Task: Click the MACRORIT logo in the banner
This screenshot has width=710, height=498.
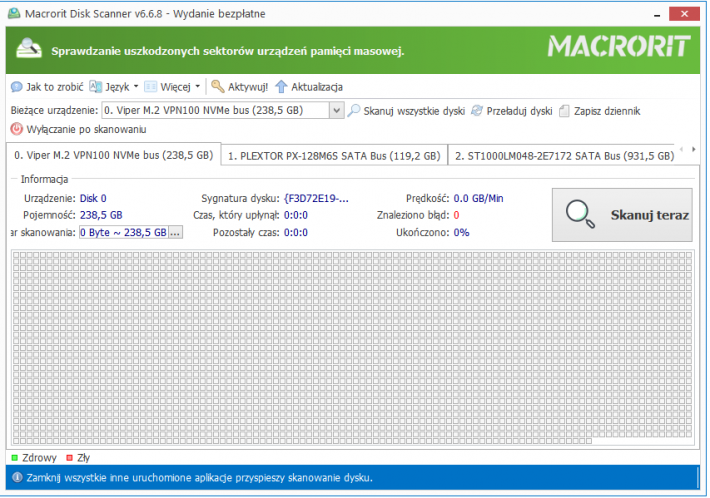Action: (x=619, y=46)
